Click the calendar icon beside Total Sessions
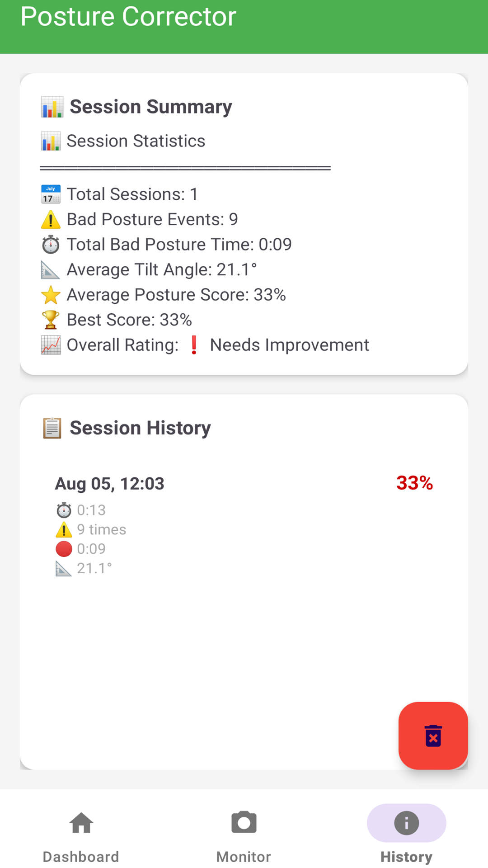 (x=51, y=194)
